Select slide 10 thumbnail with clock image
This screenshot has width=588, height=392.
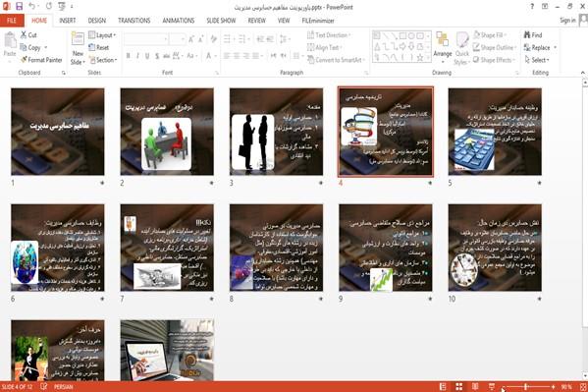pos(495,248)
